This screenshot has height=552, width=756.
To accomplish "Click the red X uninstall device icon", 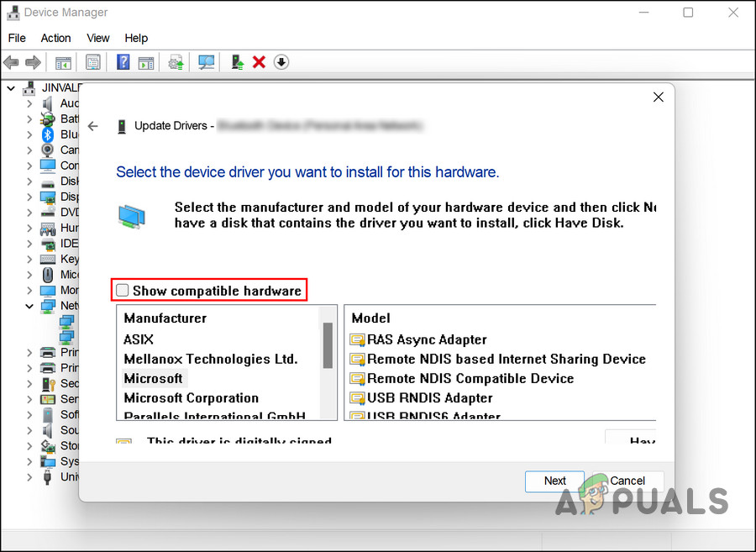I will point(259,62).
